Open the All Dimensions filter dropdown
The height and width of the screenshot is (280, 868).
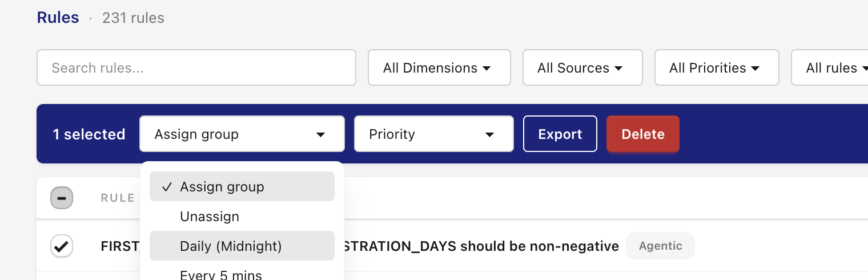[x=439, y=67]
